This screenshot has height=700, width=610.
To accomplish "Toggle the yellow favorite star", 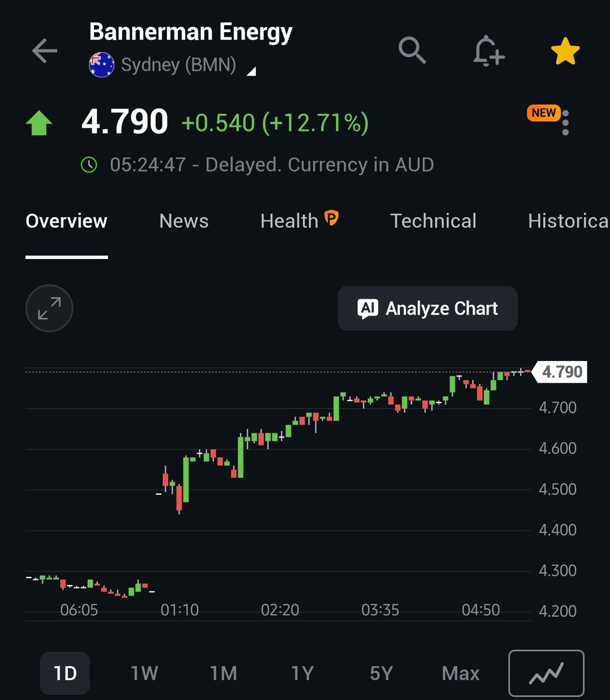I will pyautogui.click(x=565, y=52).
